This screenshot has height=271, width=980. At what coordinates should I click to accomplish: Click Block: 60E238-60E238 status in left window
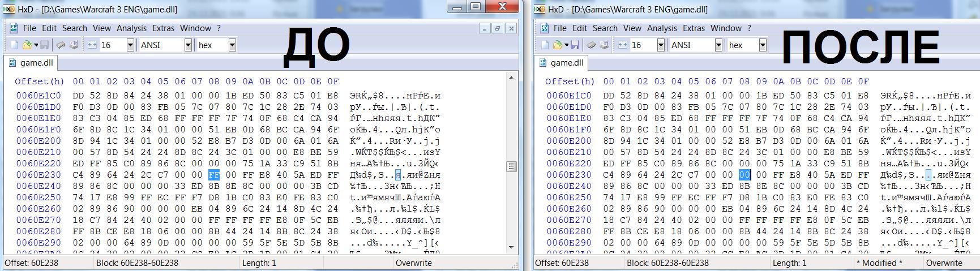137,263
